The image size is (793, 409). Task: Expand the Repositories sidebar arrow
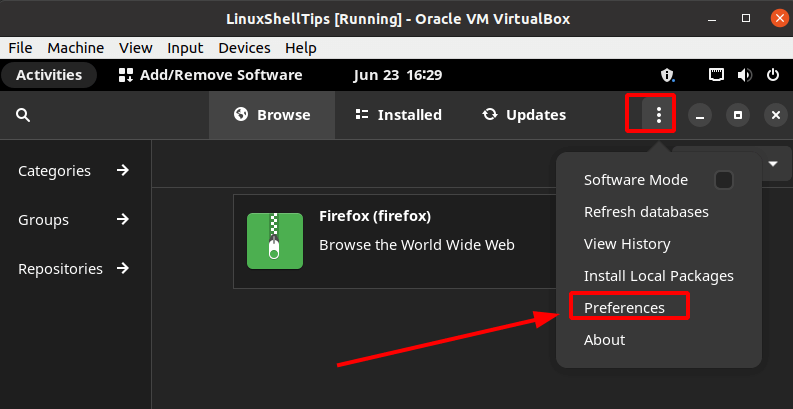[123, 268]
